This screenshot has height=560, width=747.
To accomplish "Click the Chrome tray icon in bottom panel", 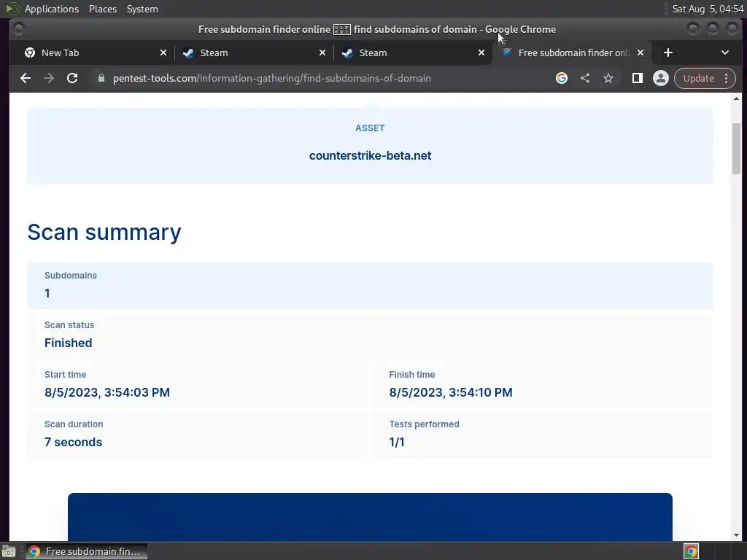I will click(x=691, y=551).
